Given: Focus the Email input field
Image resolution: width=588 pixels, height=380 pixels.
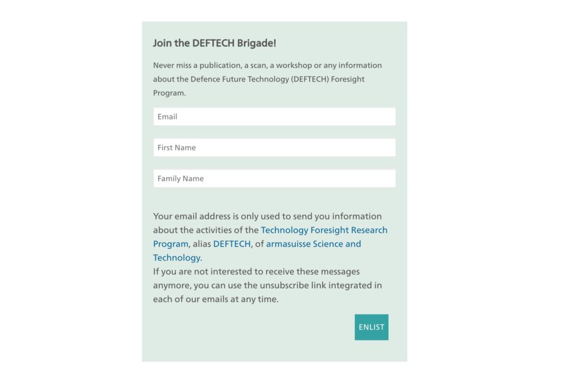Looking at the screenshot, I should (x=274, y=117).
